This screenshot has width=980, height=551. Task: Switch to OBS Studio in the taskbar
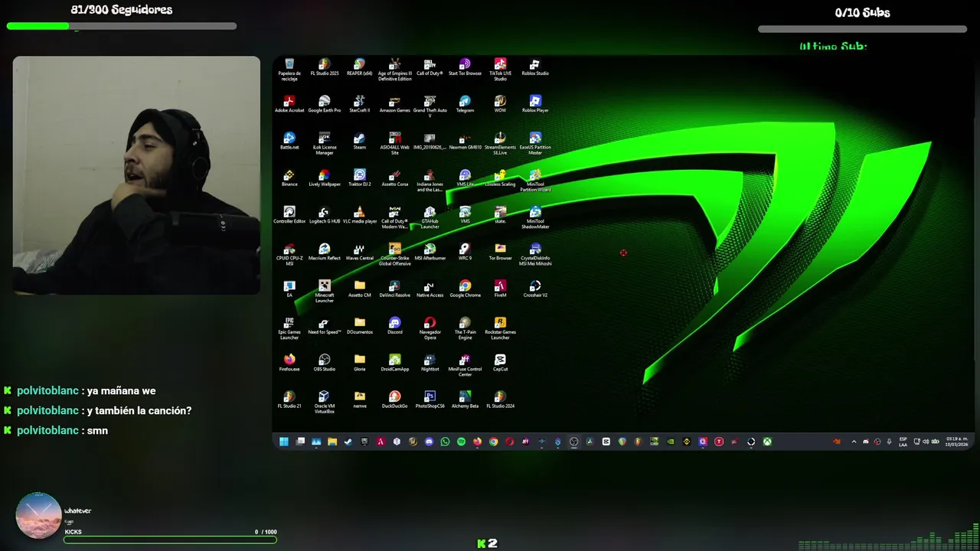tap(573, 442)
